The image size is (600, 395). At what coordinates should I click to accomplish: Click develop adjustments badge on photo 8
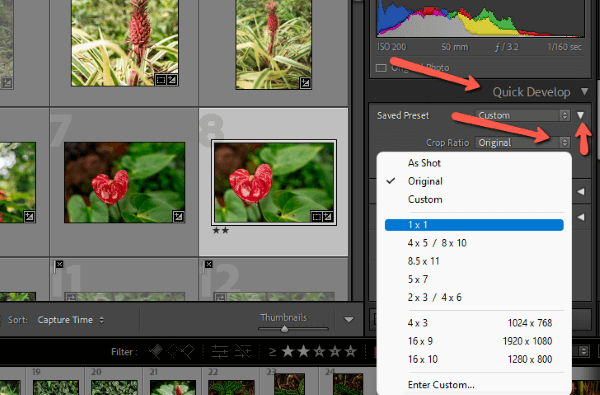[x=328, y=217]
